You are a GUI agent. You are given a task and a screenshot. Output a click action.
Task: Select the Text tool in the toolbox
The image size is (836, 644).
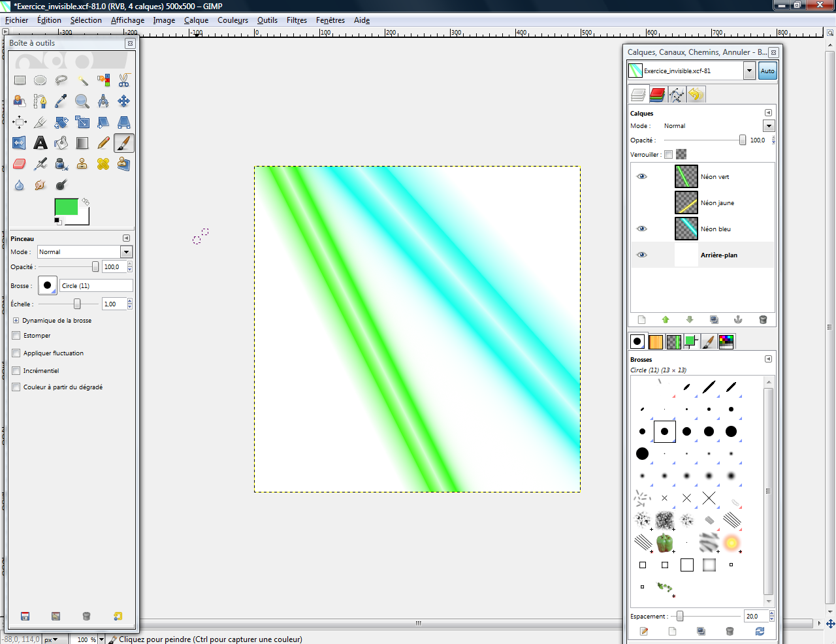pos(40,143)
